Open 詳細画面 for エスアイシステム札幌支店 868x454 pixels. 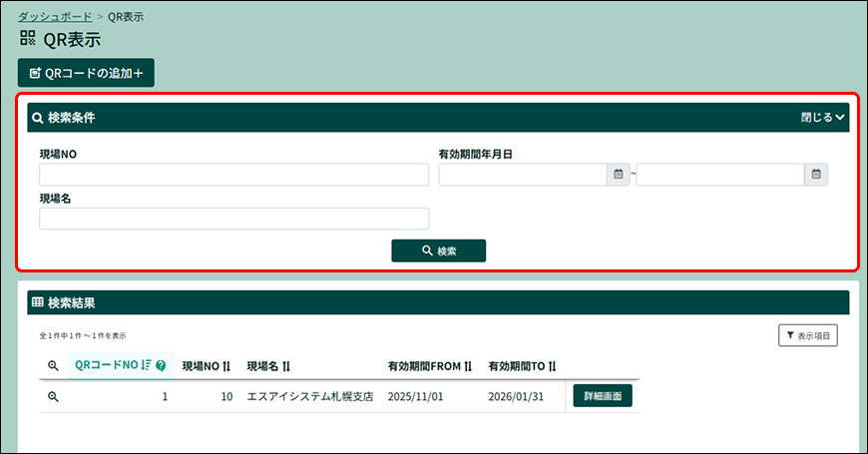point(603,396)
